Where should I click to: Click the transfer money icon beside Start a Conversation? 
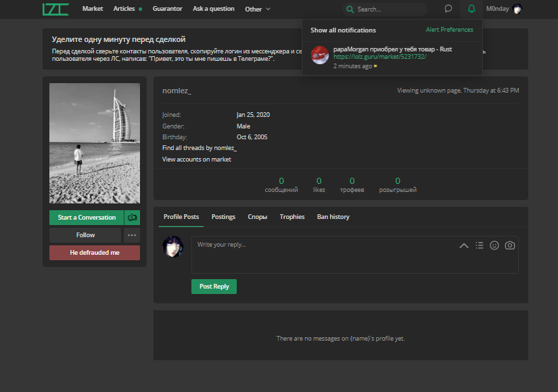pyautogui.click(x=132, y=218)
